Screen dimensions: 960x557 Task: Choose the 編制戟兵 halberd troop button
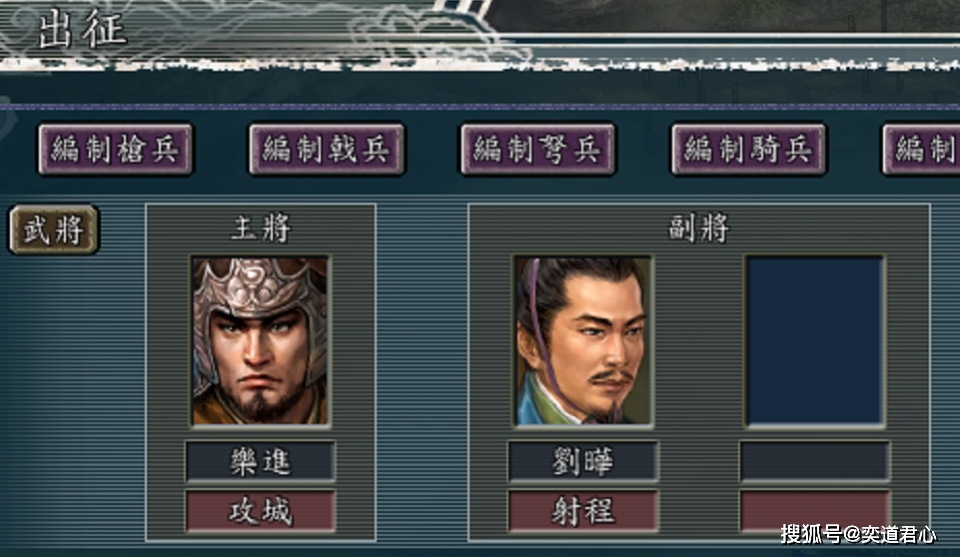(326, 149)
